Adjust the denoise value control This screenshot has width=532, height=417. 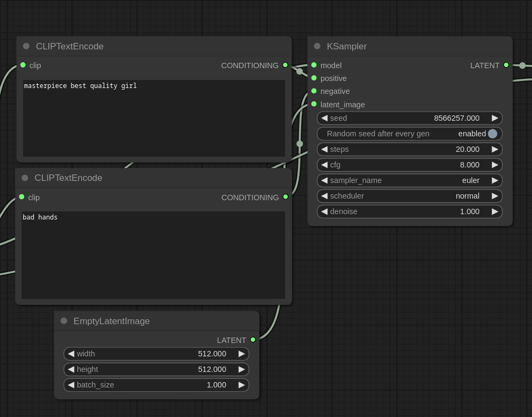pos(409,211)
